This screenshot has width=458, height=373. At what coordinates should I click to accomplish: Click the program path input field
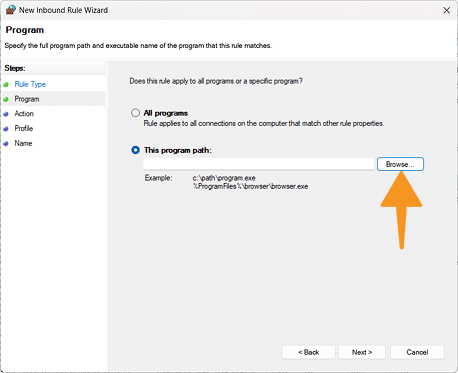pyautogui.click(x=259, y=164)
